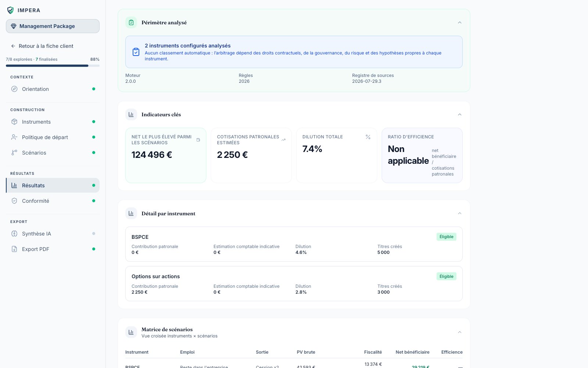Screen dimensions: 588x368
Task: Open the Conformité page
Action: pyautogui.click(x=53, y=201)
